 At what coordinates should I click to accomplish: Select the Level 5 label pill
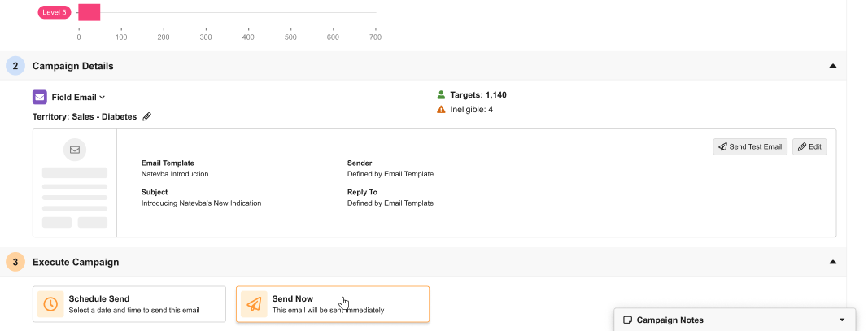[x=55, y=12]
